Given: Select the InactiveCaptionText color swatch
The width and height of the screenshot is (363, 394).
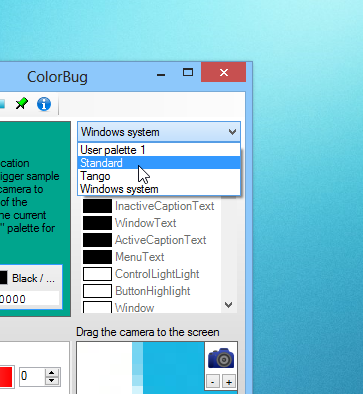Looking at the screenshot, I should click(x=97, y=206).
